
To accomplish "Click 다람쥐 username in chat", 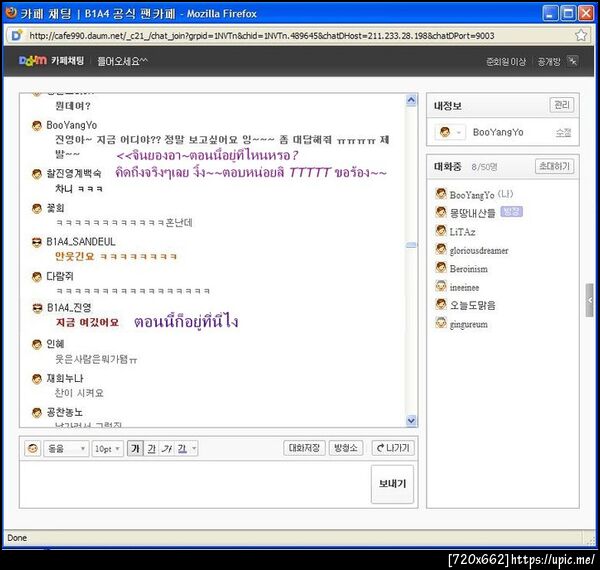I will (x=60, y=276).
